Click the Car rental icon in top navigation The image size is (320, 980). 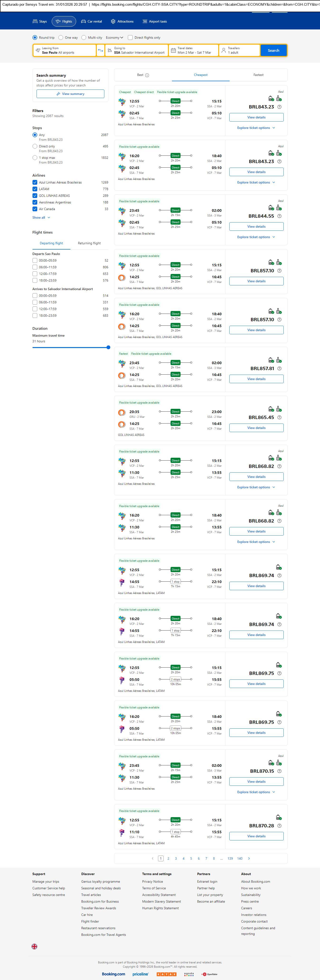tap(83, 22)
